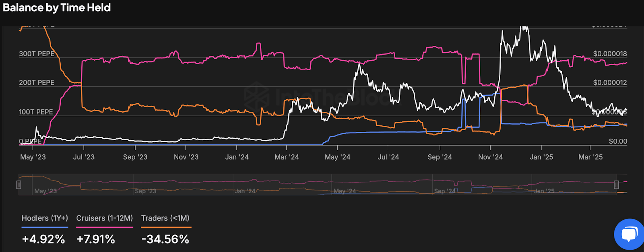Click the $0.000018 price axis label
644x252 pixels.
610,54
